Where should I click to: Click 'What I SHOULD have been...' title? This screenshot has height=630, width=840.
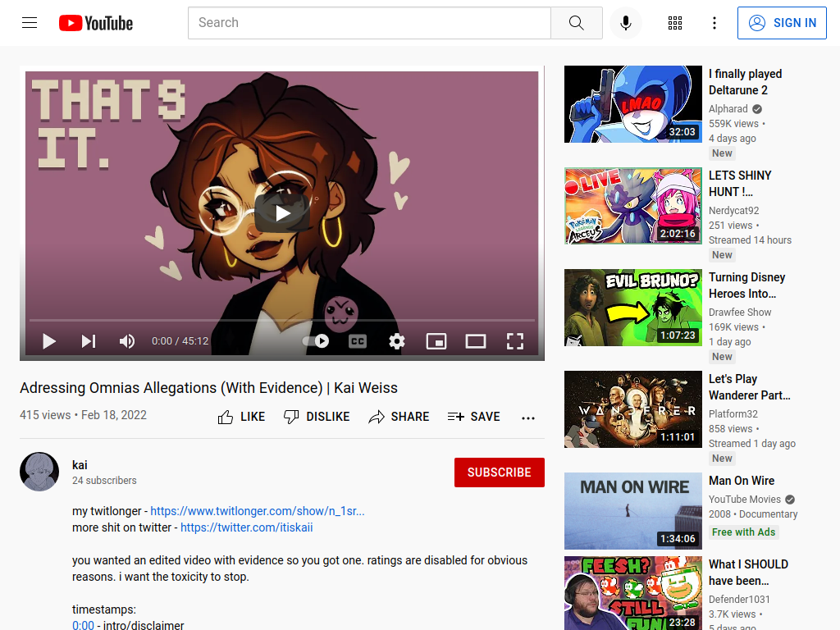click(x=748, y=573)
